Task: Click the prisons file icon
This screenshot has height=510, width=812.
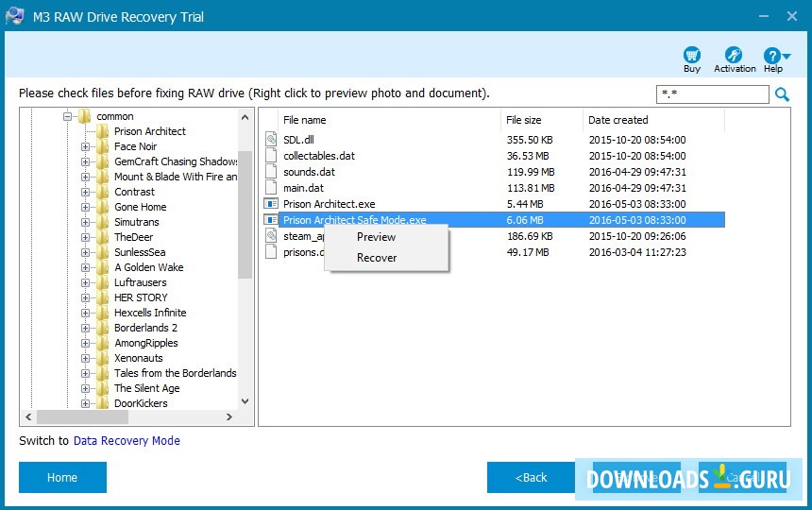Action: pos(271,252)
